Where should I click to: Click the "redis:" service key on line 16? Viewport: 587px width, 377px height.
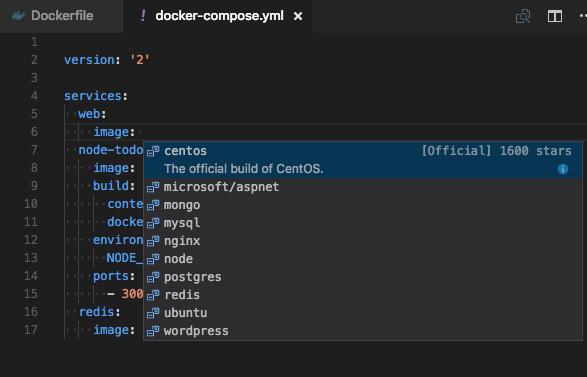click(x=100, y=311)
